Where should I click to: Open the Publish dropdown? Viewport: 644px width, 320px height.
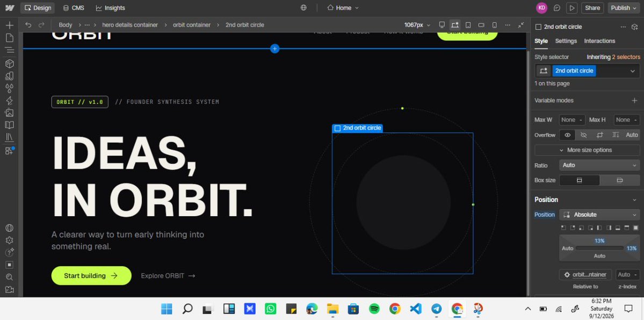point(624,8)
